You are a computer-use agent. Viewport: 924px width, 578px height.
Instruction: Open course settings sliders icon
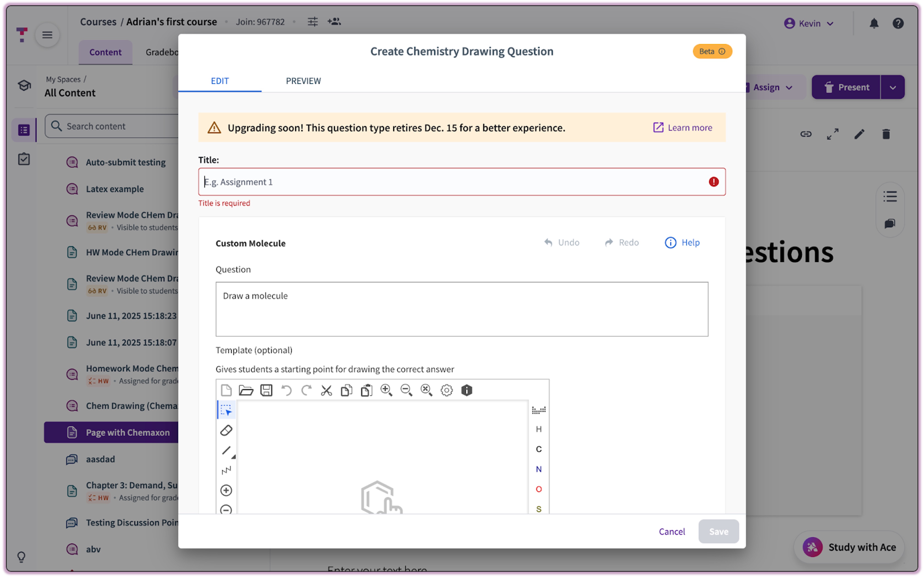(313, 22)
